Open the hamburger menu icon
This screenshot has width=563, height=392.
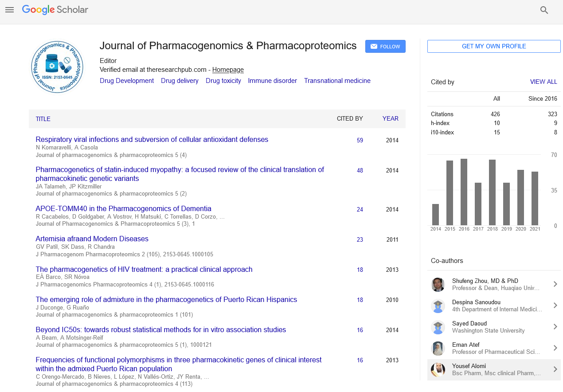point(10,10)
